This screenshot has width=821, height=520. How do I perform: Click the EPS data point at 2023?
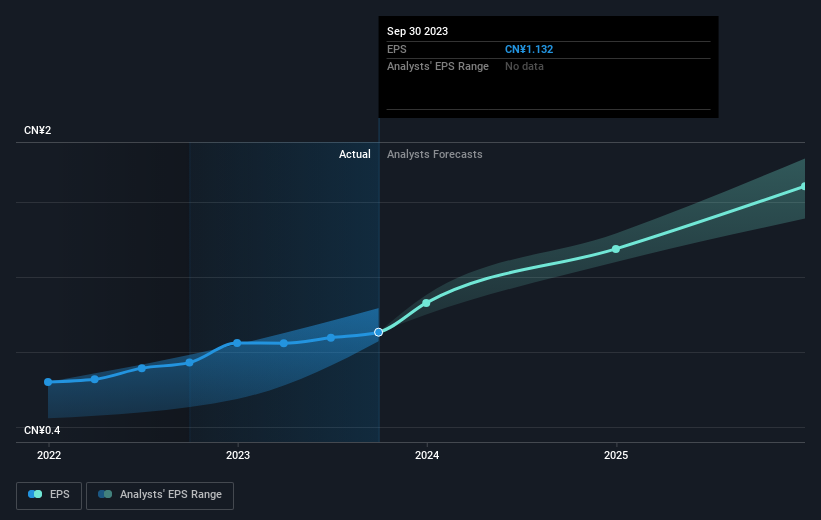click(237, 343)
